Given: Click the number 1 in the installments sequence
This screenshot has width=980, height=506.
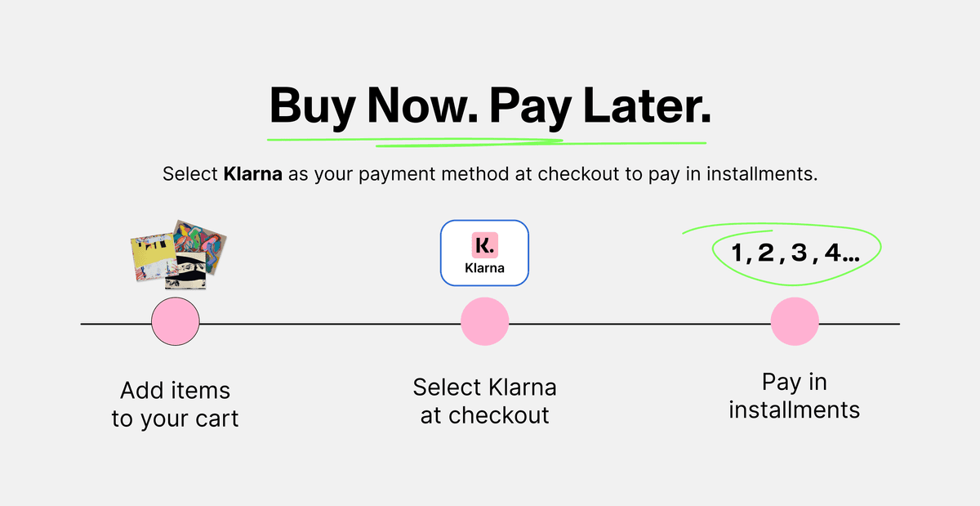Looking at the screenshot, I should point(738,254).
